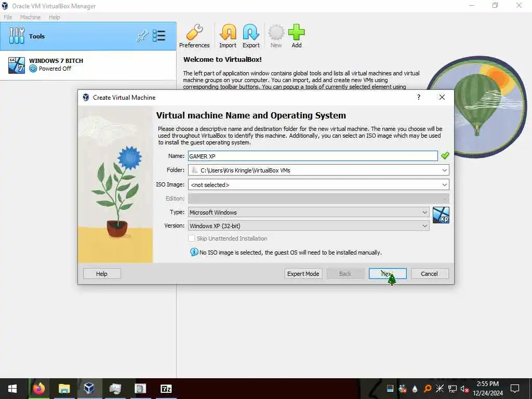Click the Windows XP OS type icon
The width and height of the screenshot is (532, 399).
pos(441,215)
